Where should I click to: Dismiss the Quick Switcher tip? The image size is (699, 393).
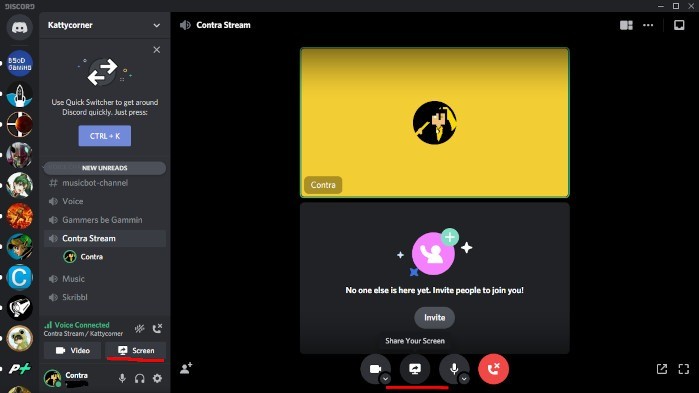[x=156, y=49]
